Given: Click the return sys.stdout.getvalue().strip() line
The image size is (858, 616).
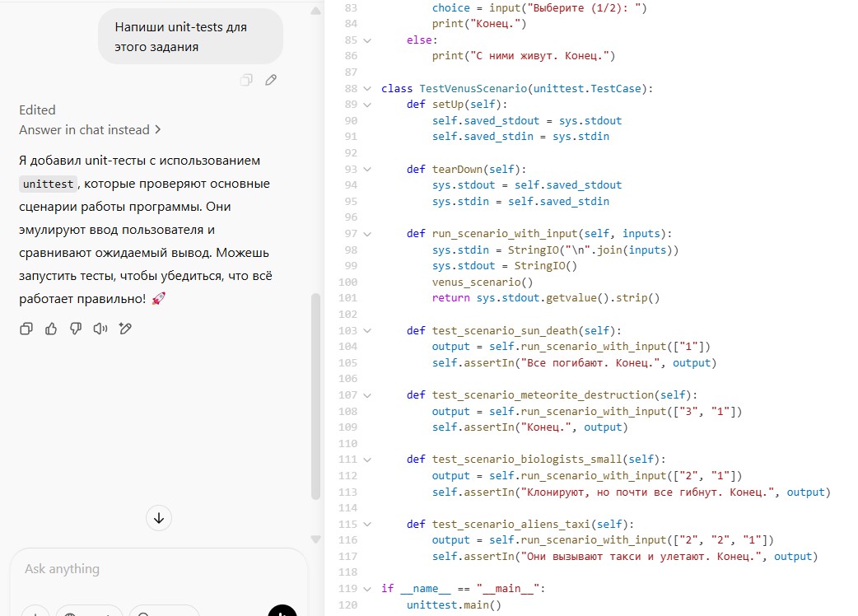Looking at the screenshot, I should (546, 298).
